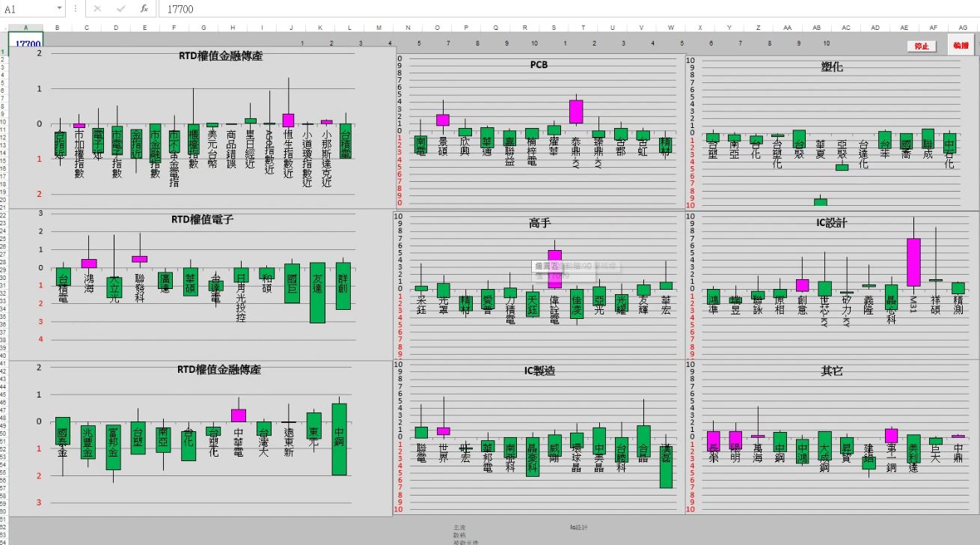Click the magenta 第一銅 candlestick in 其它 chart
The width and height of the screenshot is (980, 545).
click(891, 436)
